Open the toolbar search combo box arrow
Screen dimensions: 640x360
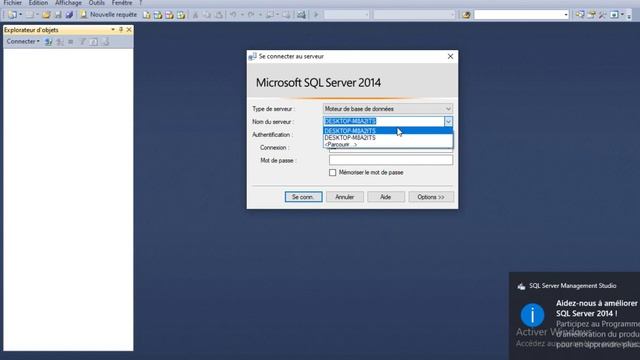tap(566, 15)
